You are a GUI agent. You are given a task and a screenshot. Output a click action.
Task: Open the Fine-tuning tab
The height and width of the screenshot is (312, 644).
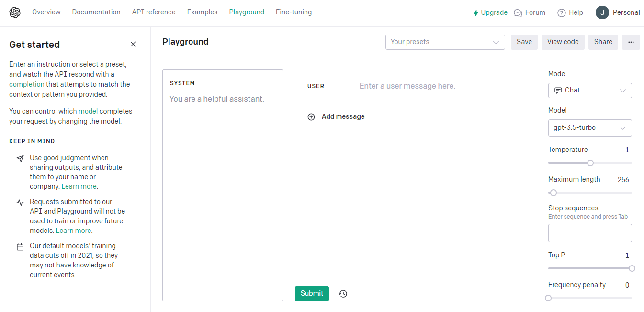coord(294,12)
